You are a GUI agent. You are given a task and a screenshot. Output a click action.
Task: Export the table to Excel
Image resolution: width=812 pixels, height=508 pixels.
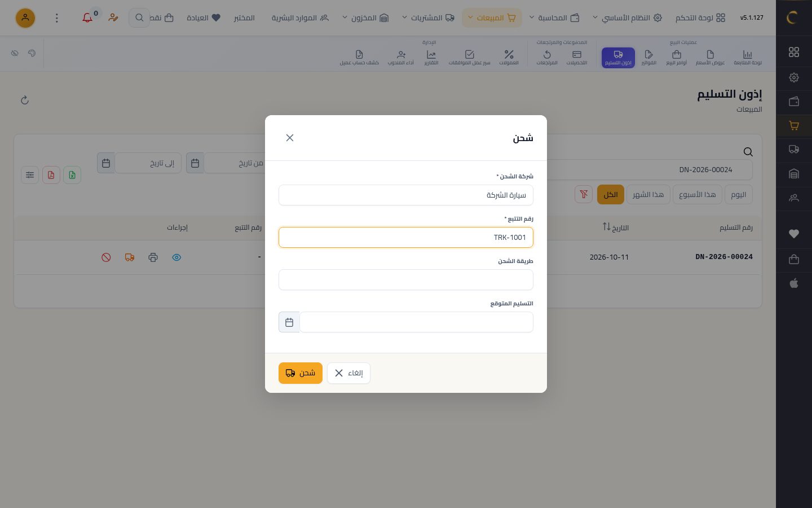tap(72, 175)
